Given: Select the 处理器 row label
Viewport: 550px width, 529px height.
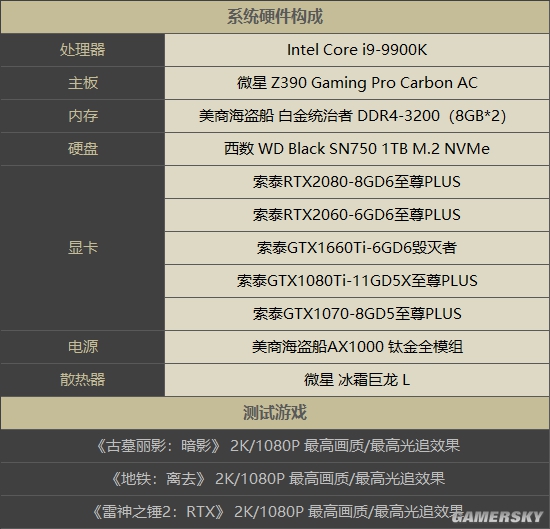Looking at the screenshot, I should tap(83, 50).
